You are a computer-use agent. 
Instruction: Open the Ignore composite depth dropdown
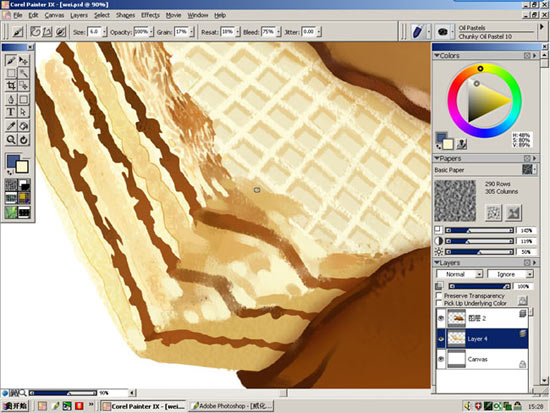coord(510,274)
